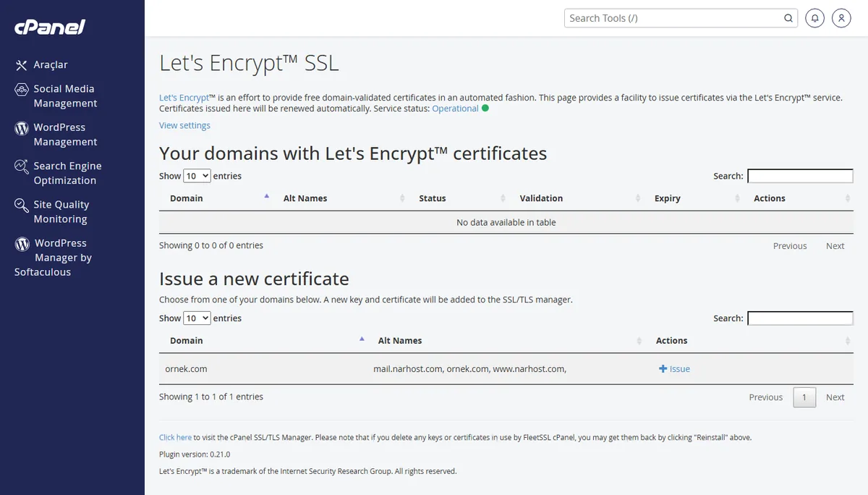Click the Let's Encrypt™ SSL page title
Image resolution: width=868 pixels, height=495 pixels.
(x=249, y=63)
